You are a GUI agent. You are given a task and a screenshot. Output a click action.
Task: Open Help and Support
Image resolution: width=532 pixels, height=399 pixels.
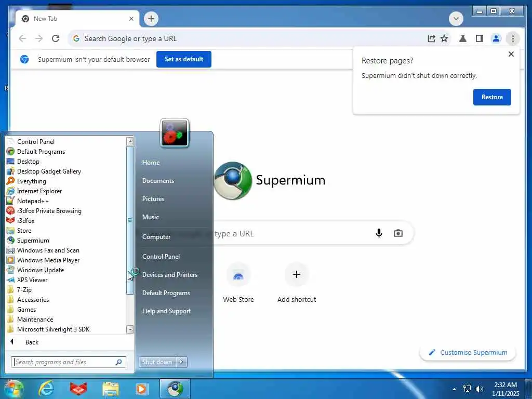point(166,311)
